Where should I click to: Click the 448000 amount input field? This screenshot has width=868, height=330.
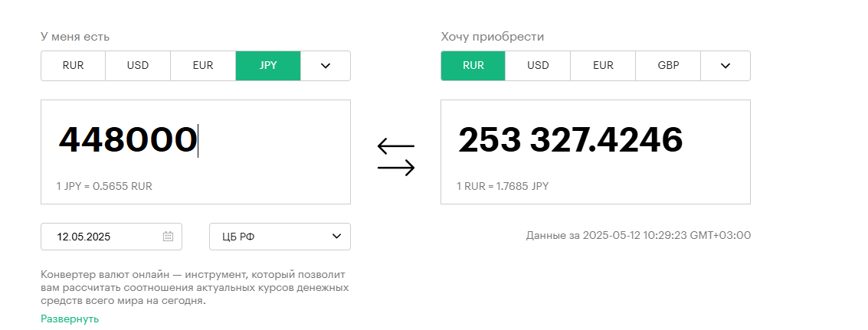tap(195, 152)
